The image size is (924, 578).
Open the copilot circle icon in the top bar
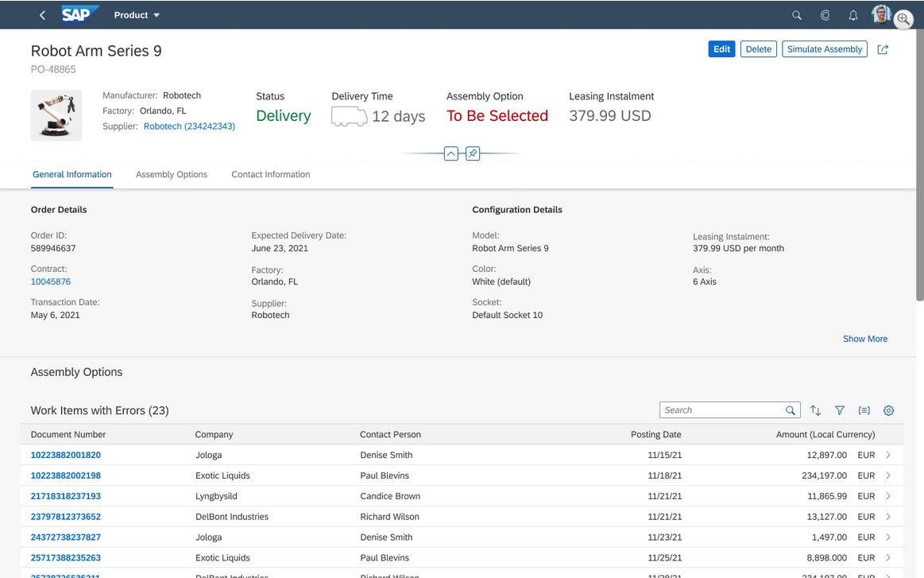click(x=825, y=15)
